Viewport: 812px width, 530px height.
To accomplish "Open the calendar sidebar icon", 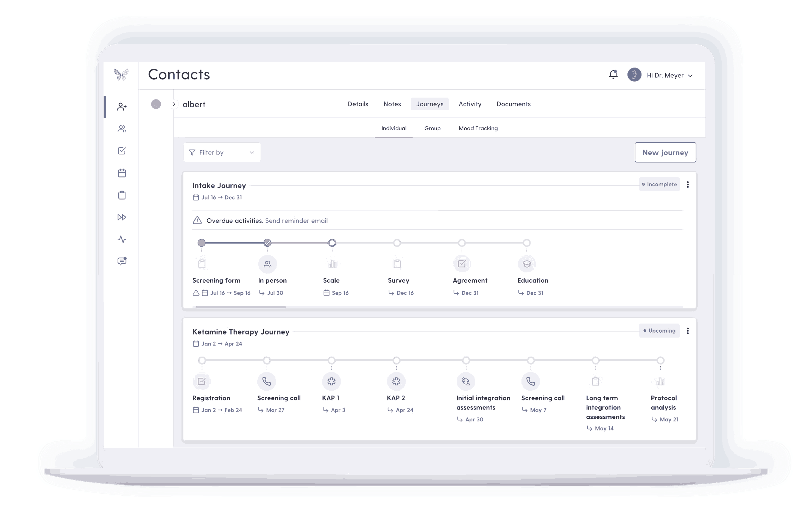I will click(122, 173).
